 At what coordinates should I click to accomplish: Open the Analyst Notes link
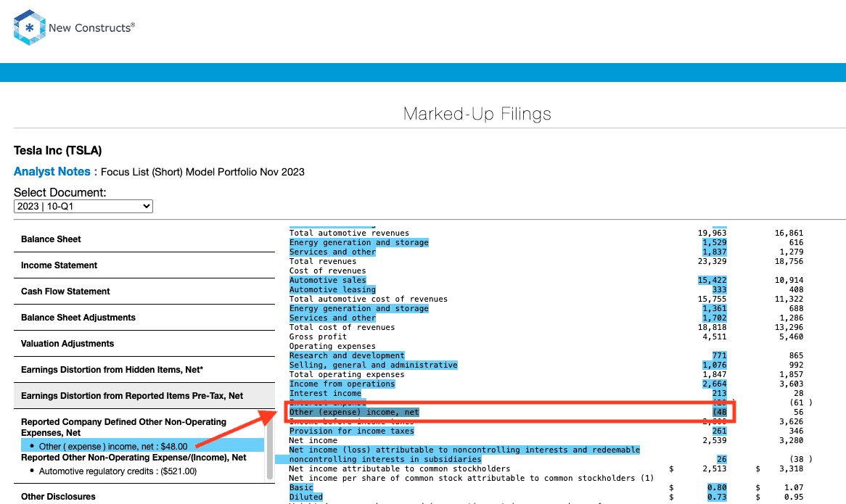click(x=55, y=171)
